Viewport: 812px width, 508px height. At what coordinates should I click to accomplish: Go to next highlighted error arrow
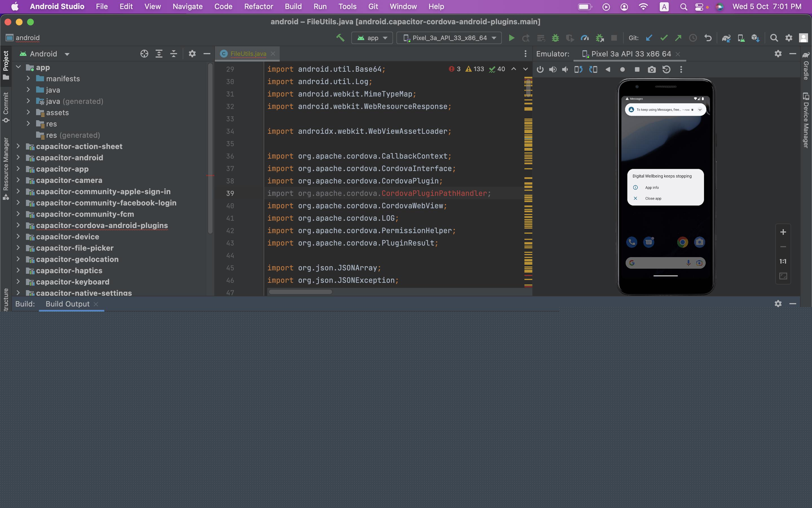pos(526,69)
